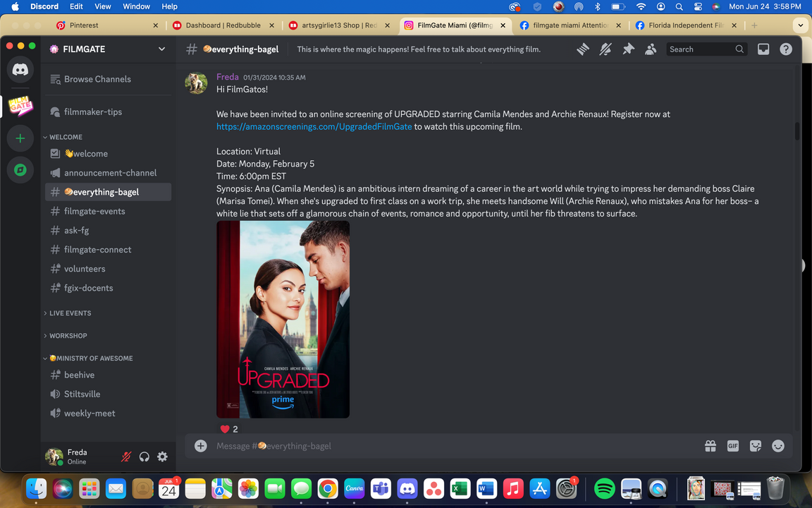Open the Window menu in menu bar
Viewport: 812px width, 508px height.
point(136,6)
